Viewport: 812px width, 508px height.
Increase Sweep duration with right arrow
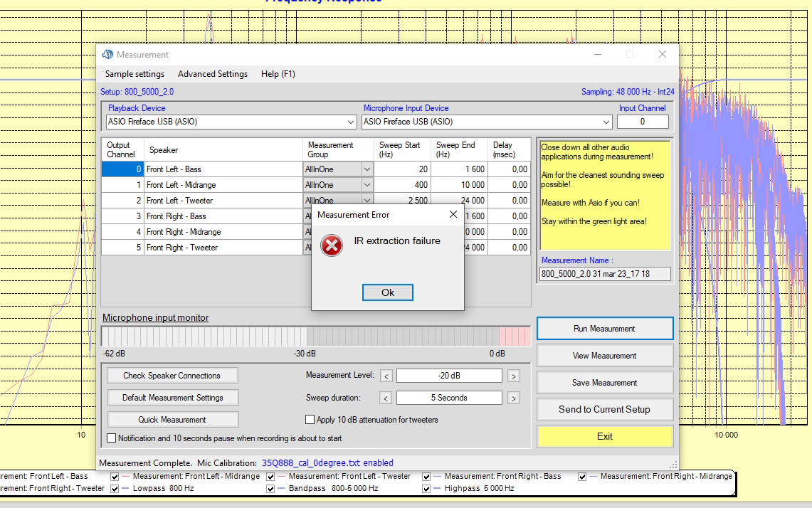[513, 398]
